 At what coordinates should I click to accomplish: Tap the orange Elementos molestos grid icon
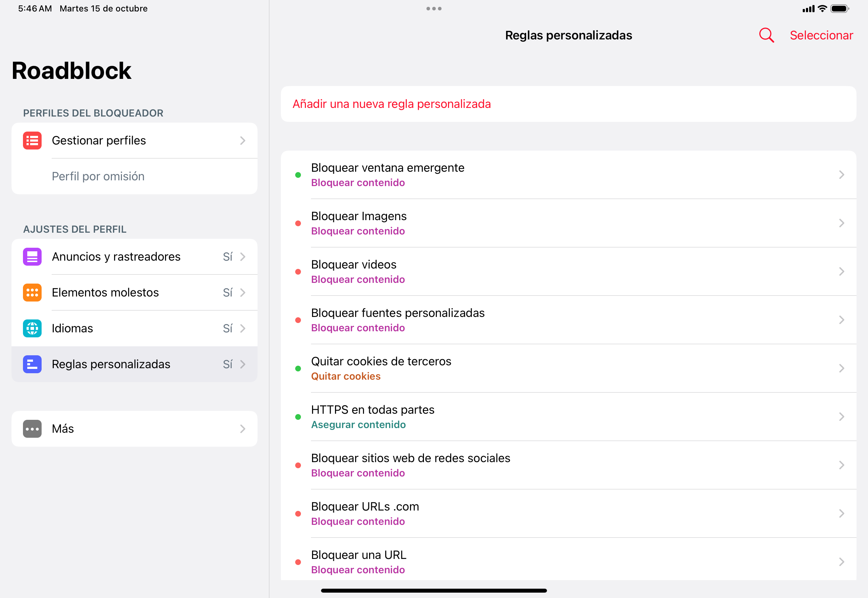point(32,292)
